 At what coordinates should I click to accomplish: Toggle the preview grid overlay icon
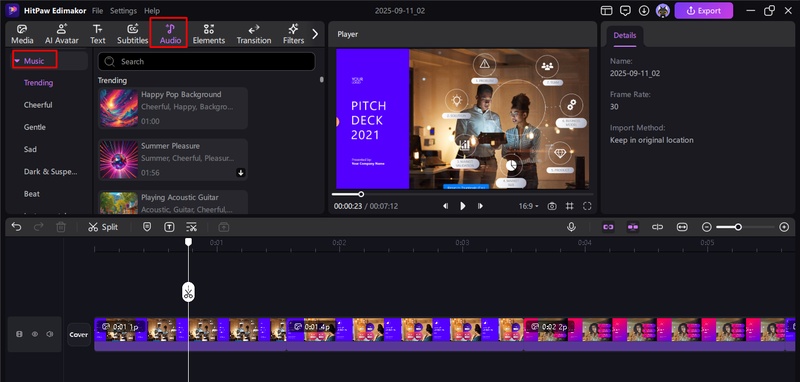[x=569, y=206]
